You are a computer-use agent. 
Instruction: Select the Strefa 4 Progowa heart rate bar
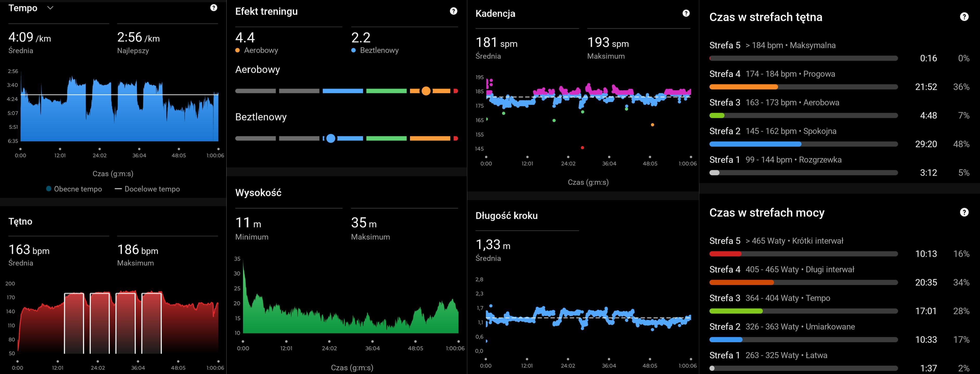coord(743,87)
